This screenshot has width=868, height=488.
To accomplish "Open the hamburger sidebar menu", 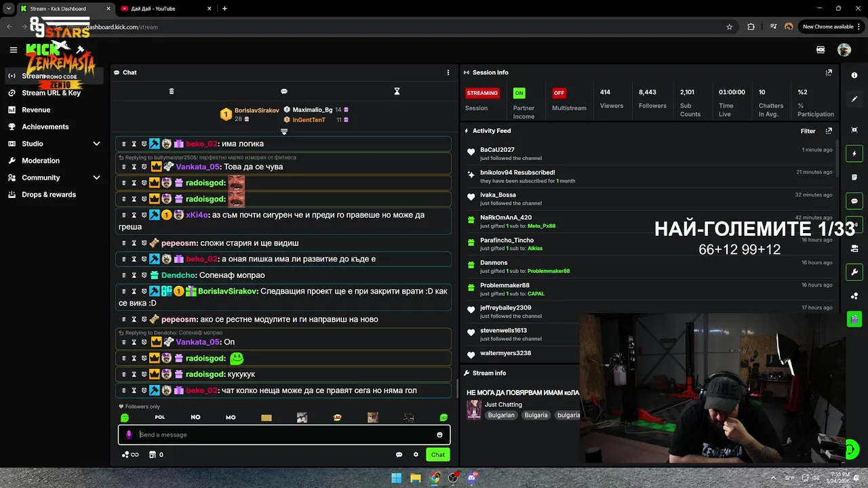I will [x=14, y=49].
